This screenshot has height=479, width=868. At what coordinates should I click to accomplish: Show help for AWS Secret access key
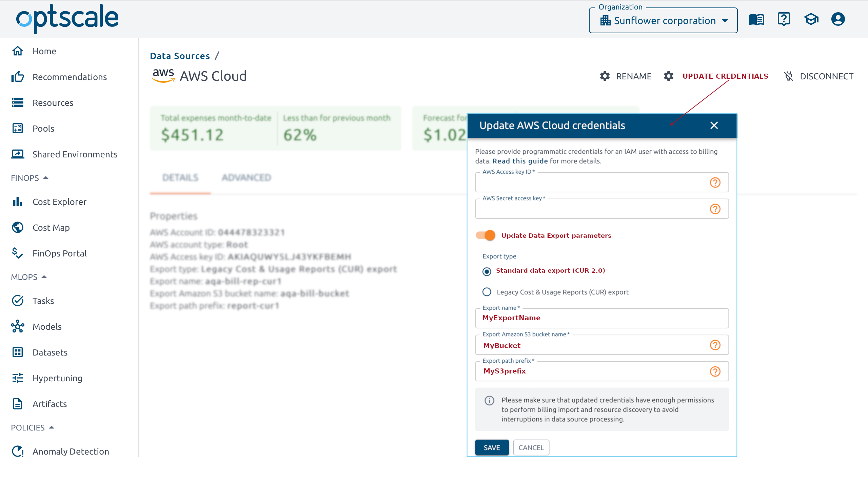[x=715, y=209]
